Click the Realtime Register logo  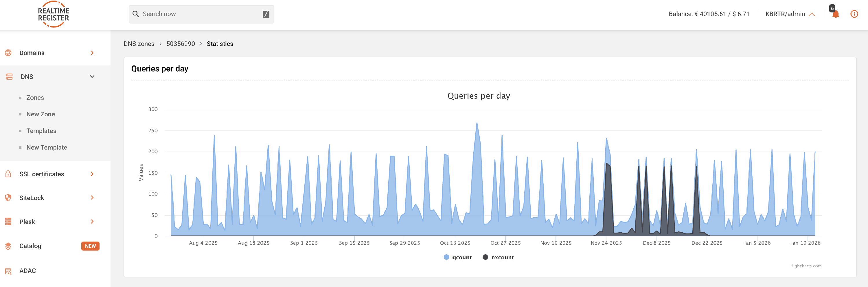[x=54, y=14]
